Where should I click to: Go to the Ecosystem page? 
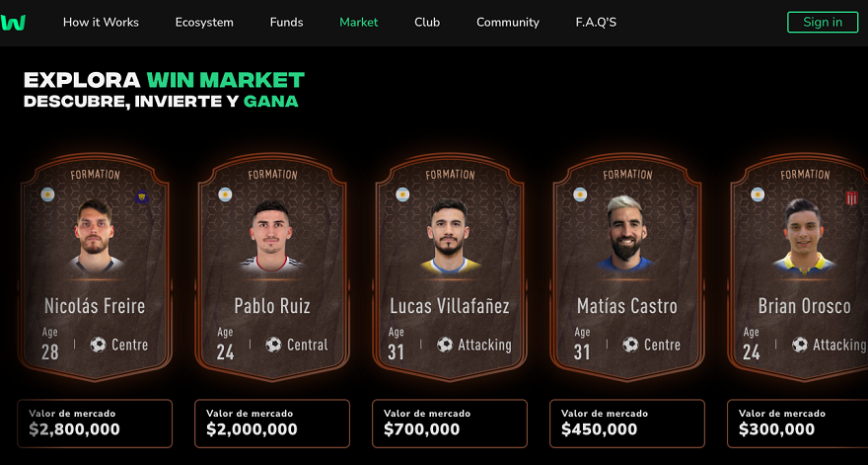click(204, 22)
